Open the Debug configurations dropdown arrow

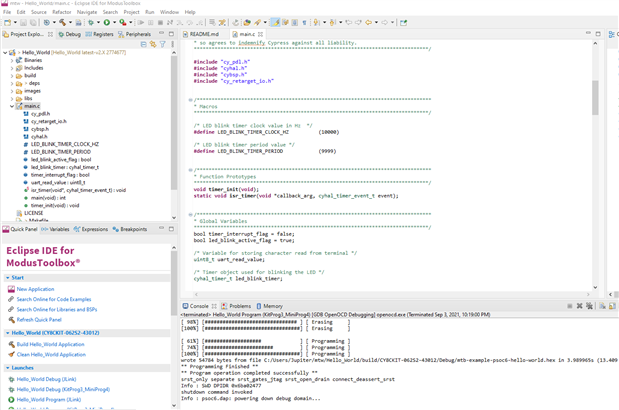pyautogui.click(x=98, y=22)
